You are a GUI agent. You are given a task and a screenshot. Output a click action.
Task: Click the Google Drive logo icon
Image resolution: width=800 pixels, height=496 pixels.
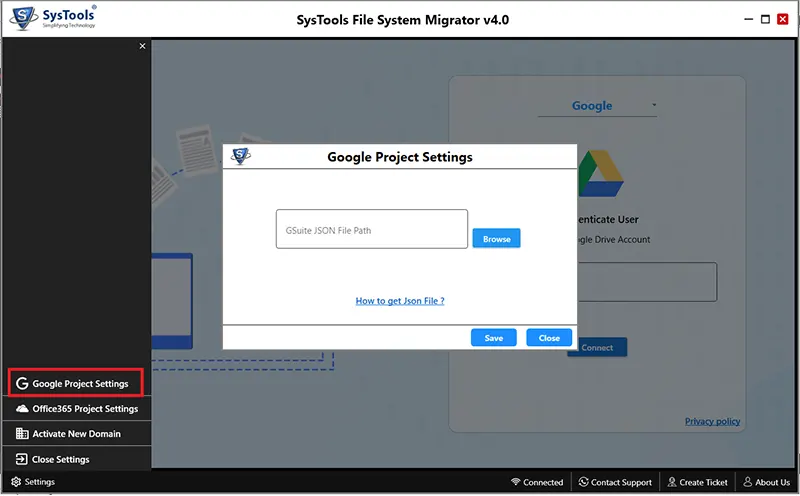pyautogui.click(x=601, y=173)
